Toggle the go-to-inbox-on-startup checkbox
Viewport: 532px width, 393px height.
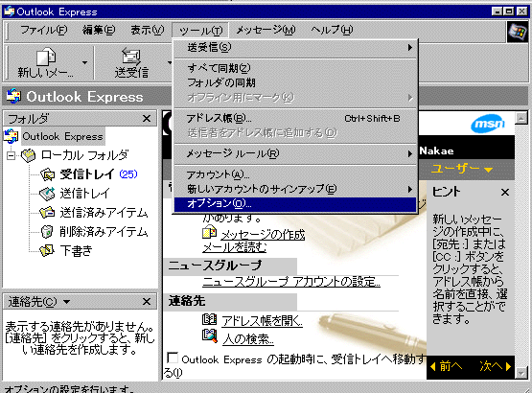coord(173,358)
